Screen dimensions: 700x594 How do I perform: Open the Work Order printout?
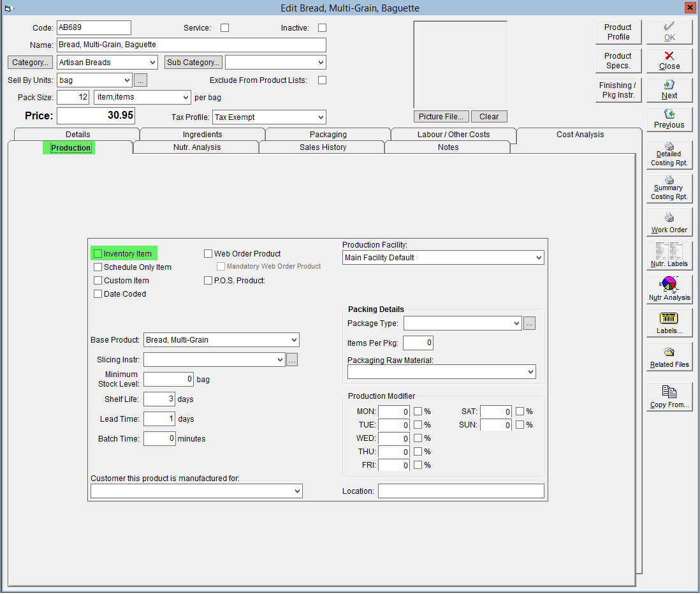pyautogui.click(x=669, y=222)
